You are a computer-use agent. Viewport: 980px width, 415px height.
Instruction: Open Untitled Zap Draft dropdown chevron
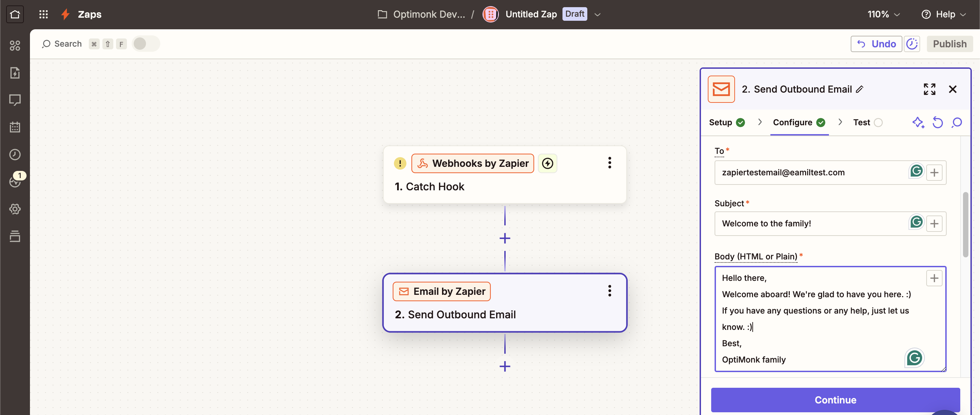tap(597, 14)
